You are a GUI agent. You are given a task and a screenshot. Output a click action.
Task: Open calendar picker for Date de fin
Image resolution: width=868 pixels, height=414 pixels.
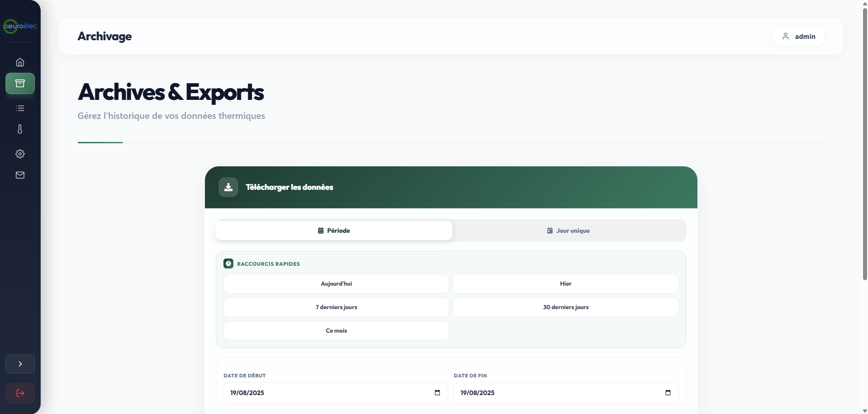coord(668,393)
